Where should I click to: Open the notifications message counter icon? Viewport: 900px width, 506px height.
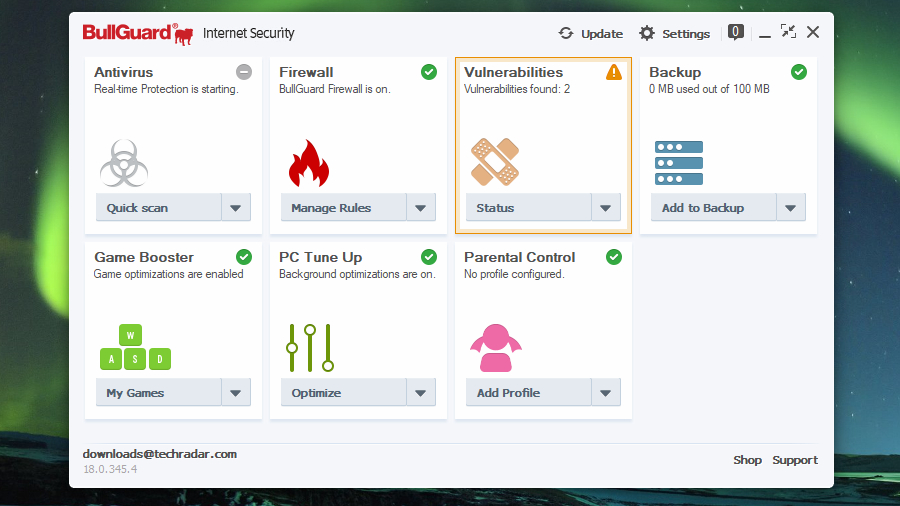735,32
